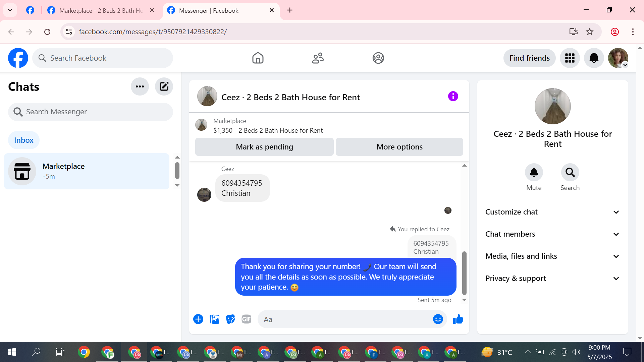Screen dimensions: 644x362
Task: Open the Friends icon in top navigation
Action: [x=318, y=58]
